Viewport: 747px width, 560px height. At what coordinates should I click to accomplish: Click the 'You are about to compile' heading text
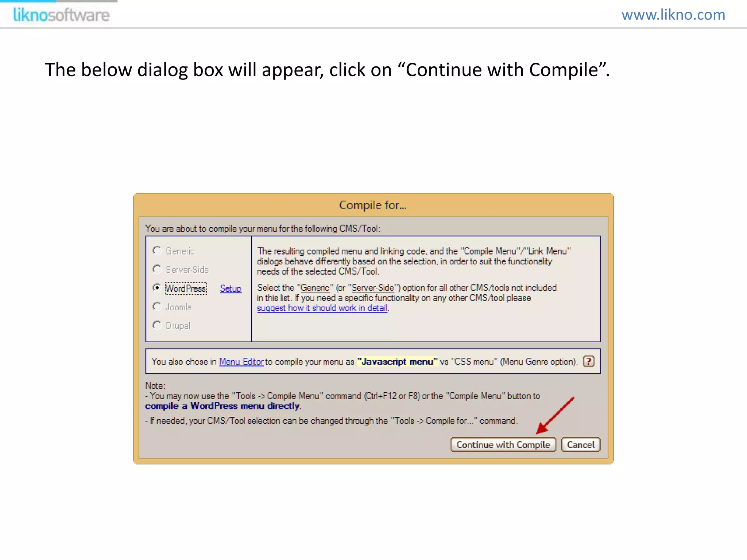[x=263, y=229]
